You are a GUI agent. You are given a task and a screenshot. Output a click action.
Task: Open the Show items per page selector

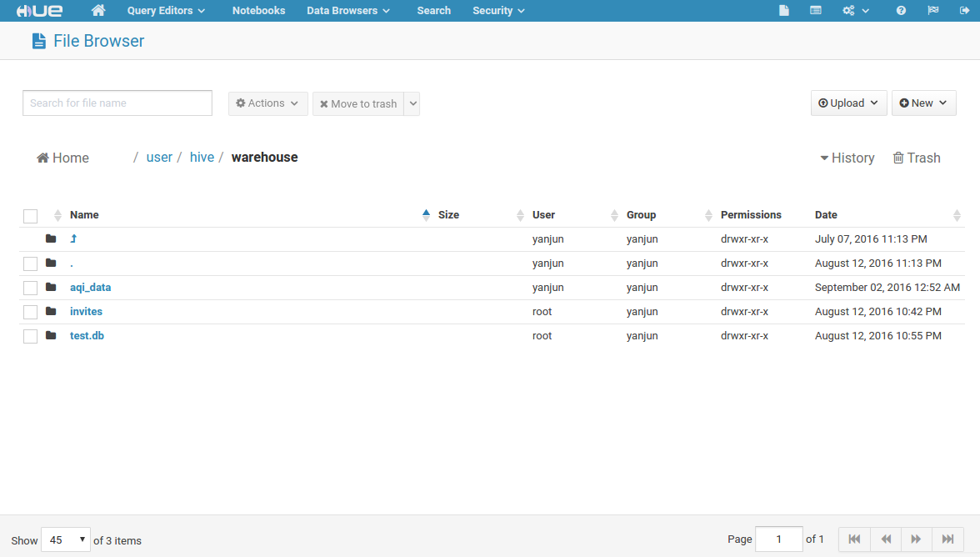click(66, 540)
